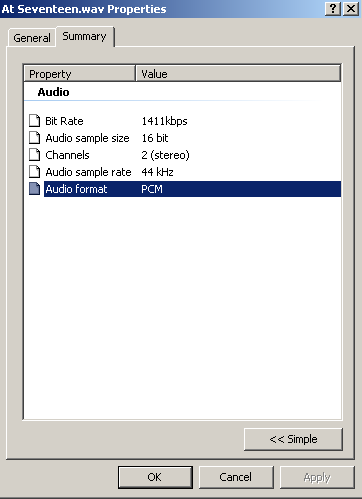Select the 16 bit value
362x499 pixels.
(x=155, y=138)
